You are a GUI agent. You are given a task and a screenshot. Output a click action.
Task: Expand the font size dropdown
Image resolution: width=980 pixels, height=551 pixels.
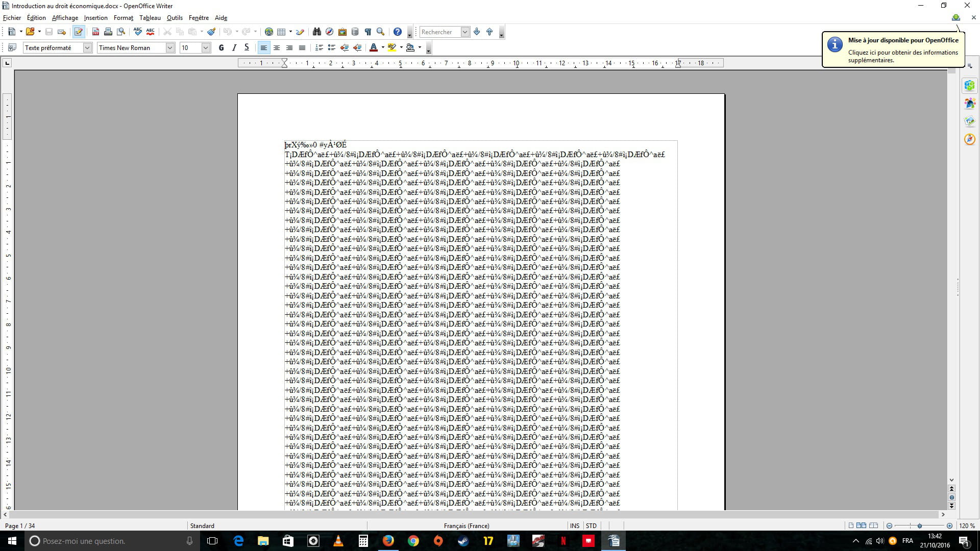tap(206, 47)
